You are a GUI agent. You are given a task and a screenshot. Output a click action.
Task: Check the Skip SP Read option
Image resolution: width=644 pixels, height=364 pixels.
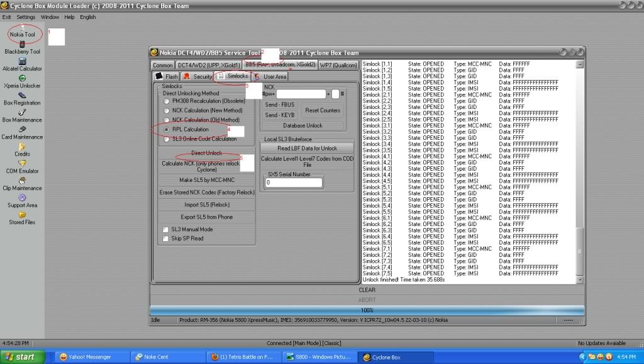click(166, 239)
